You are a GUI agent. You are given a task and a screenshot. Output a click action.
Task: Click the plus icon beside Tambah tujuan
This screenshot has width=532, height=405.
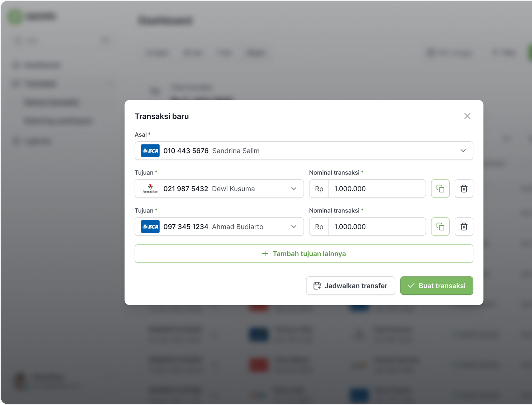[265, 254]
